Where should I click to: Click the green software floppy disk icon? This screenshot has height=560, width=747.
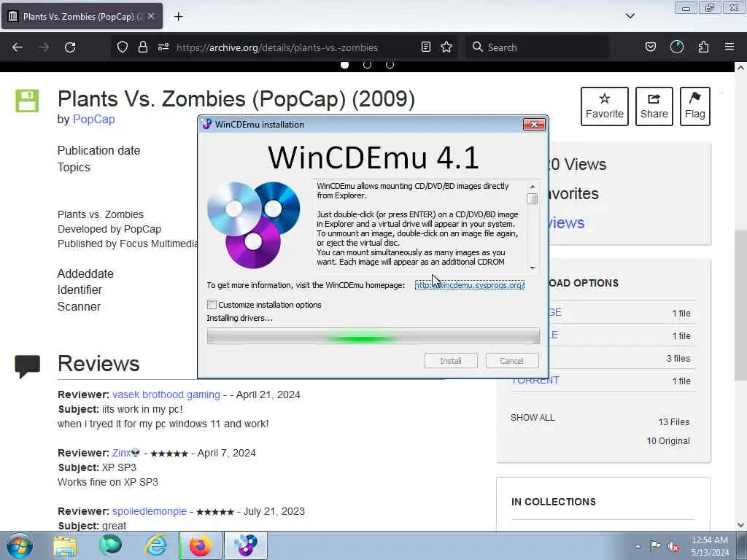pos(27,101)
